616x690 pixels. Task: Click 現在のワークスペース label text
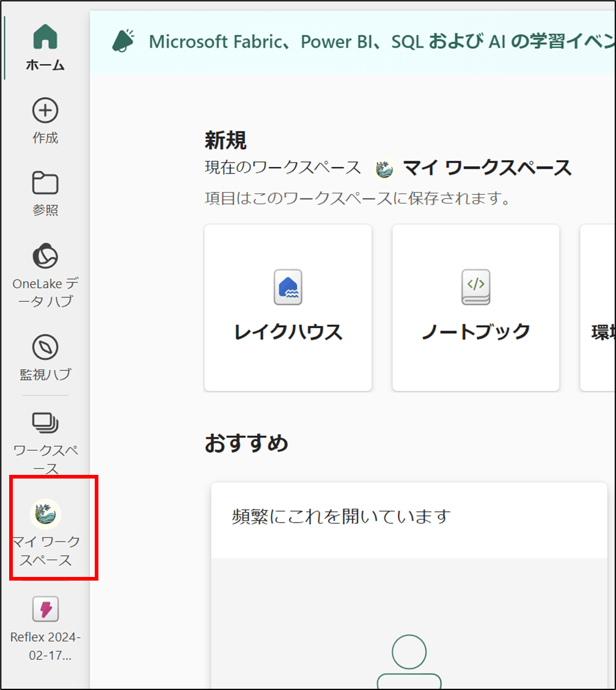(x=282, y=167)
